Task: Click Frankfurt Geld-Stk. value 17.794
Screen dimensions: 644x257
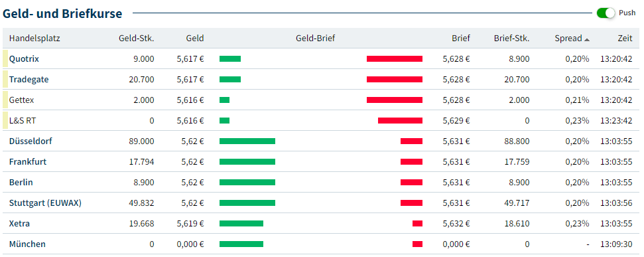Action: 142,161
